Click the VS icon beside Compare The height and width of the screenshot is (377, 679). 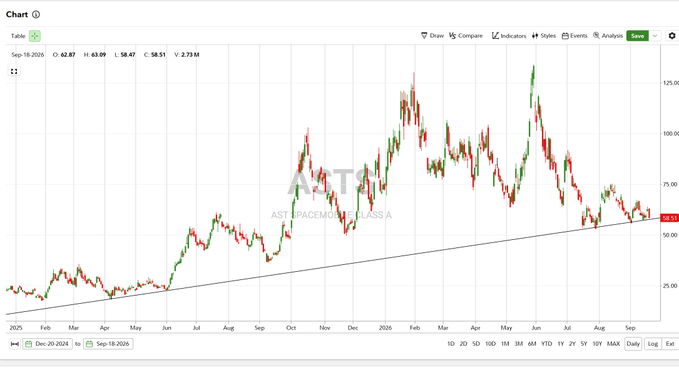(452, 35)
